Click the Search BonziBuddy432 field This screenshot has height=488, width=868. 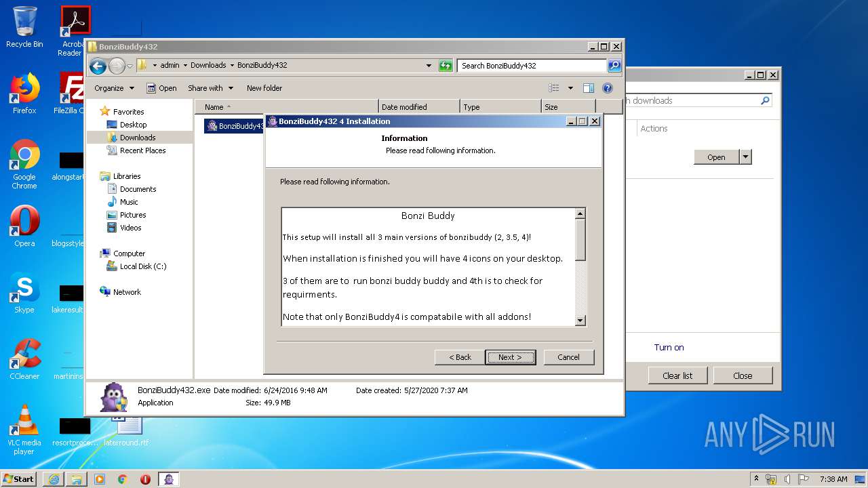[x=532, y=66]
